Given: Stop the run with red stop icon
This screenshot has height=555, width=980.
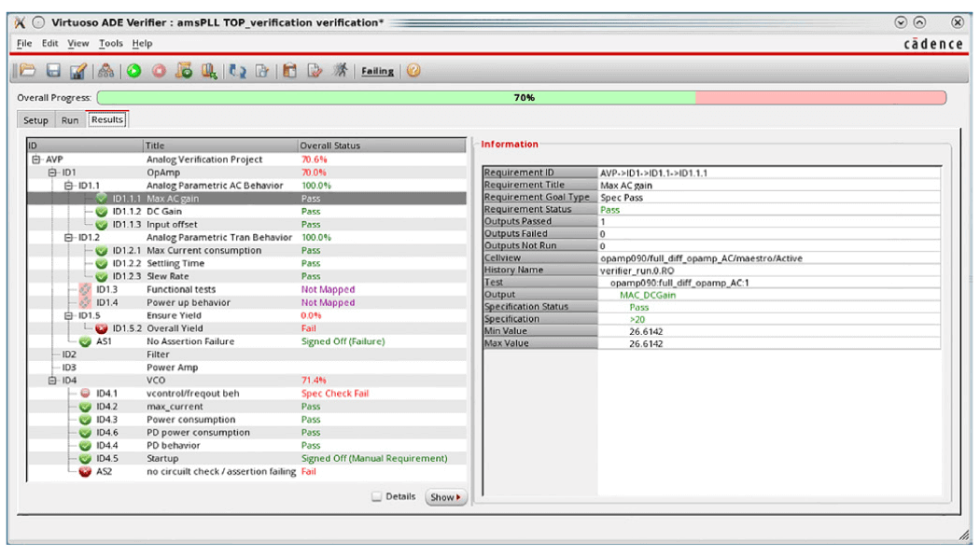Looking at the screenshot, I should (160, 71).
